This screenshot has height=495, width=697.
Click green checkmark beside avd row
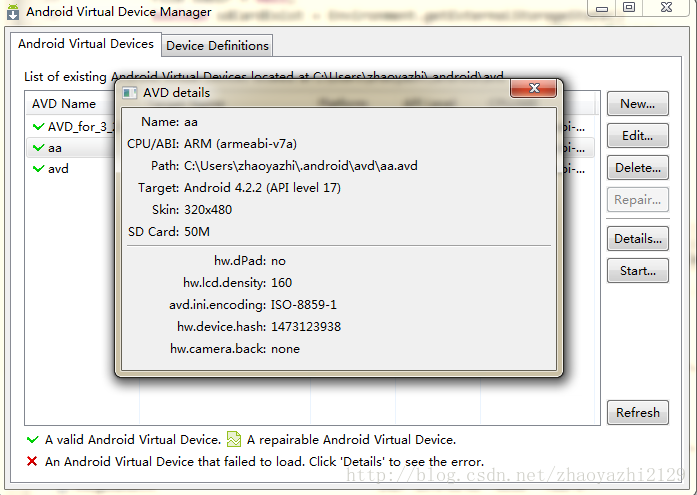point(39,168)
